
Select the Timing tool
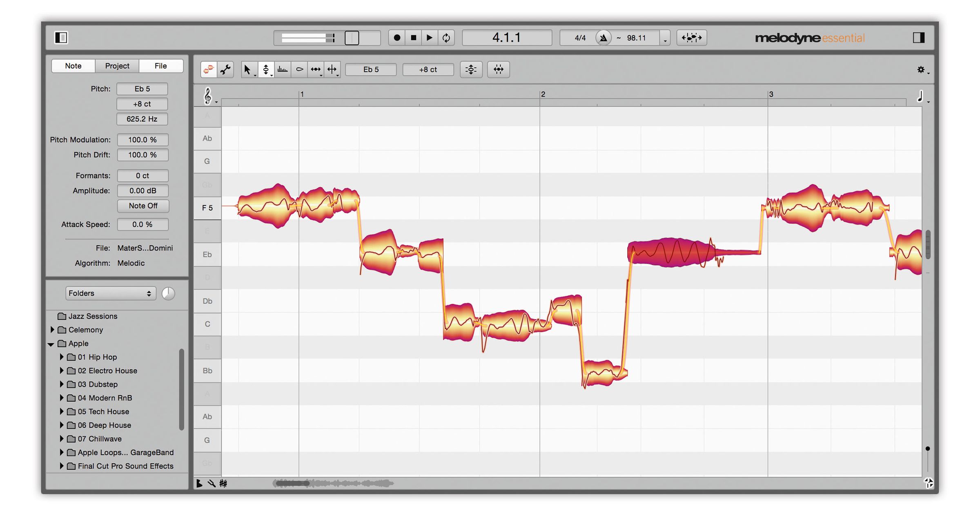(332, 69)
